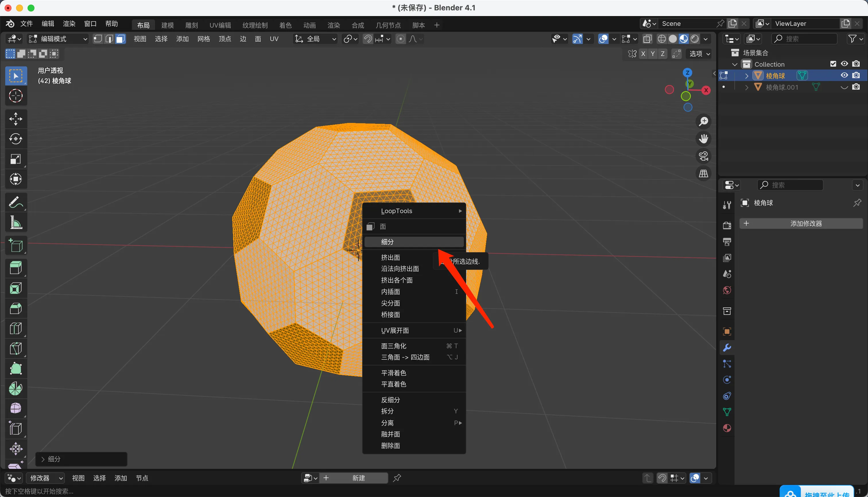This screenshot has height=497, width=868.
Task: Switch to UV编辑 workspace tab
Action: click(220, 25)
